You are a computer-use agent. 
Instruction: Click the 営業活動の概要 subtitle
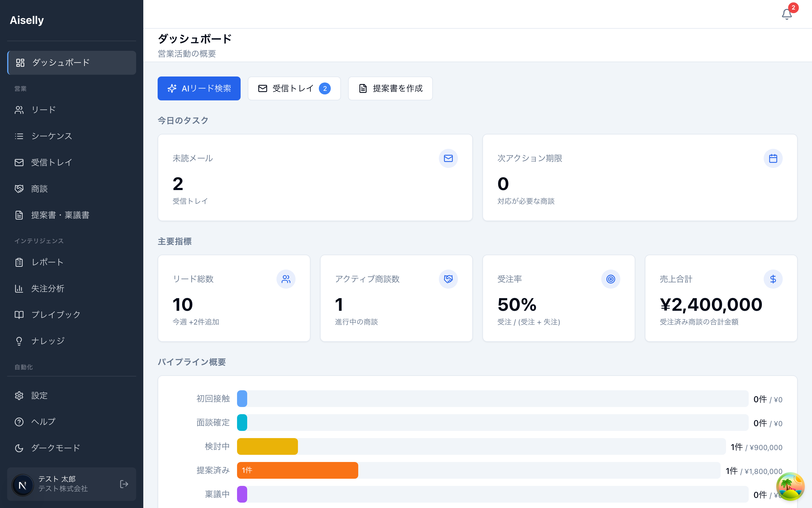pos(187,54)
